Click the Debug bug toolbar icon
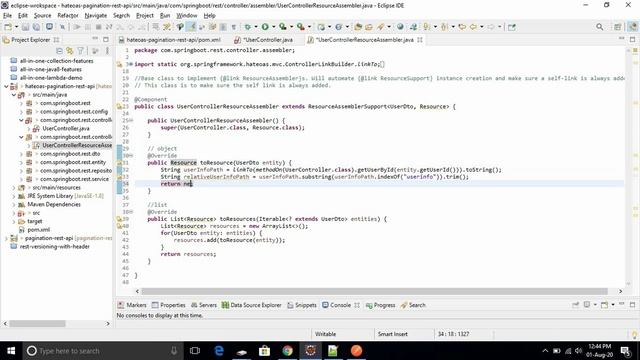 (x=247, y=27)
